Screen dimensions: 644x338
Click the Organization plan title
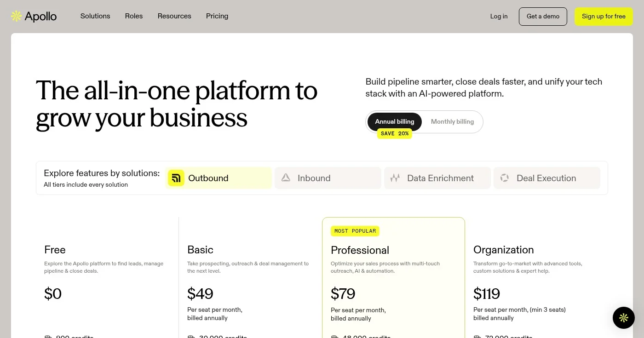[x=504, y=250]
